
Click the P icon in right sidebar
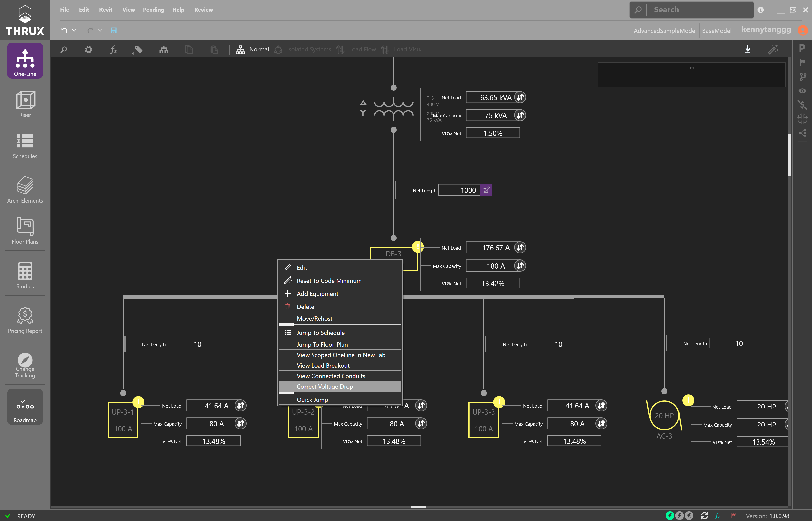802,48
